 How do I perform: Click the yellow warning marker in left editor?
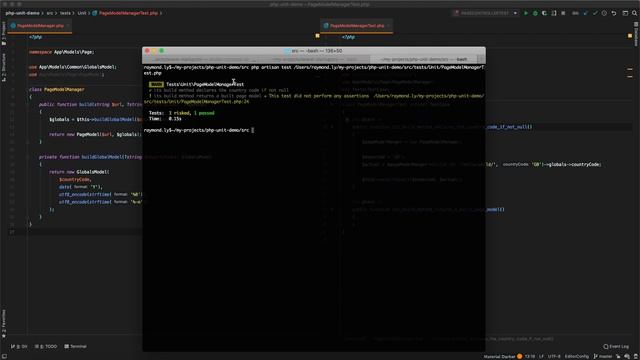(318, 36)
